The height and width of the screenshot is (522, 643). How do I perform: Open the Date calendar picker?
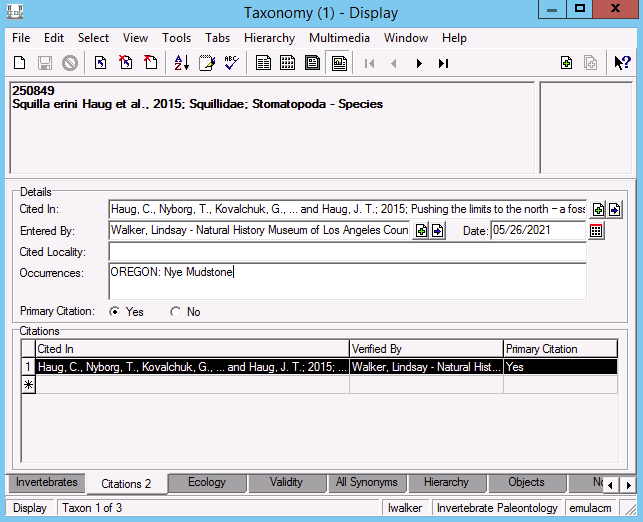click(596, 231)
